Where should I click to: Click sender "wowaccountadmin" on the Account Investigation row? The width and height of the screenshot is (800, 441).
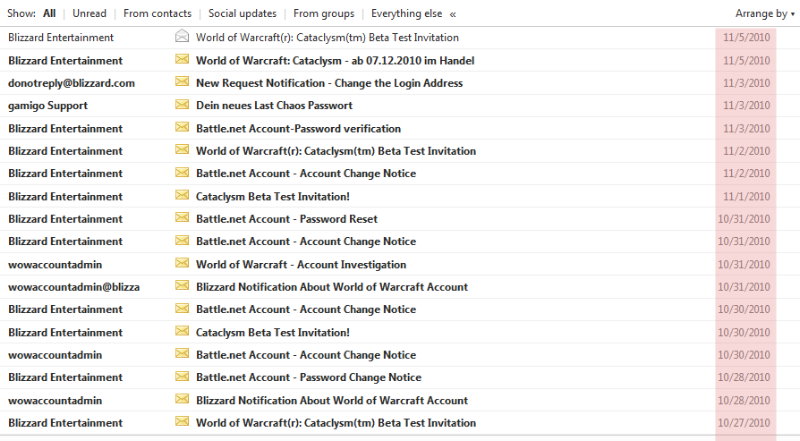(55, 264)
